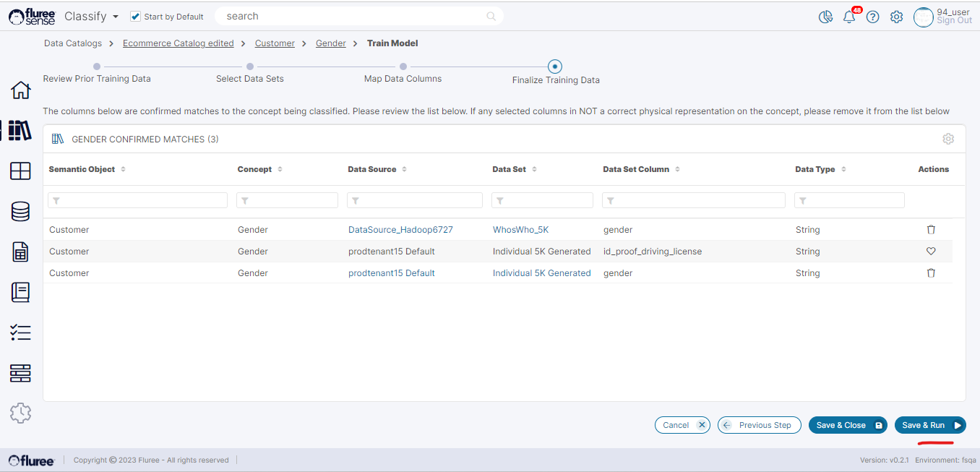
Task: Click the Previous Step button
Action: tap(759, 425)
